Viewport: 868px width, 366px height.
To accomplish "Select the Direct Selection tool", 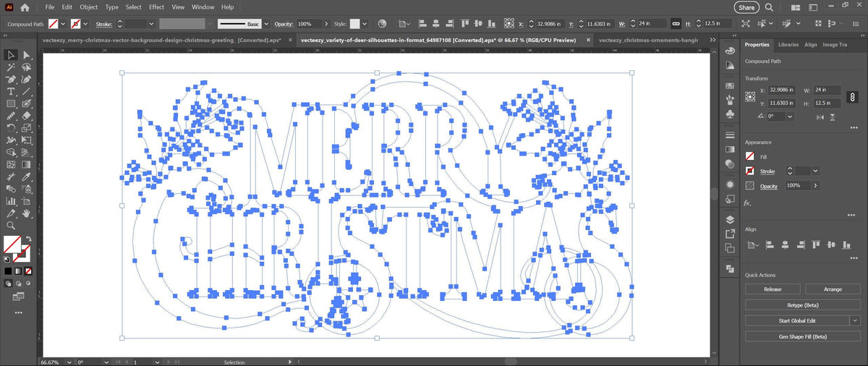I will (27, 55).
